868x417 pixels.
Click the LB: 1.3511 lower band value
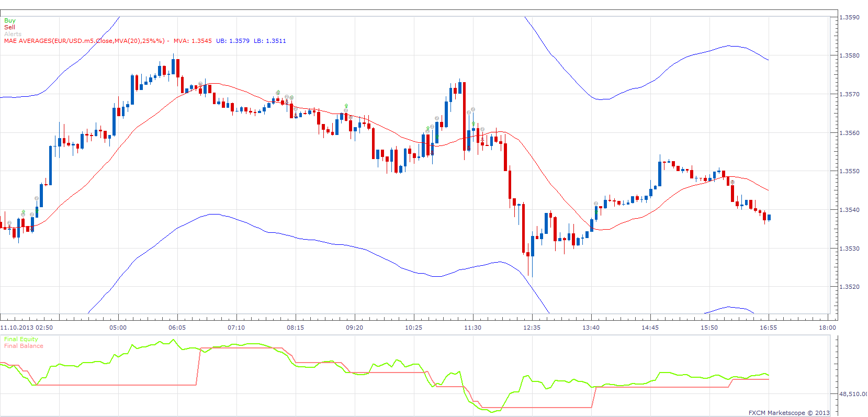(x=270, y=41)
